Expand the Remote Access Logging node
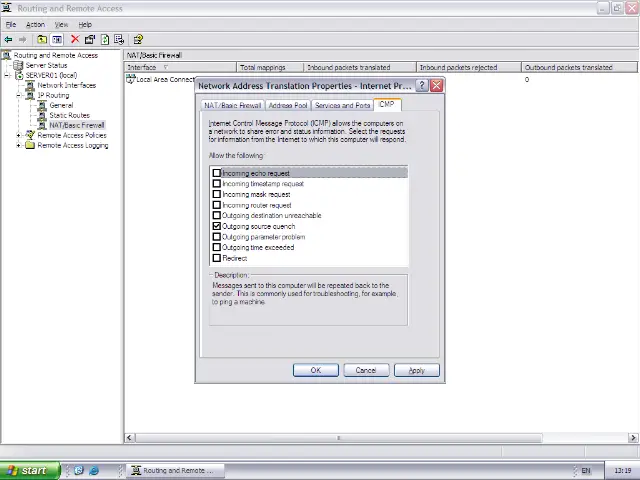The width and height of the screenshot is (640, 480). click(19, 145)
